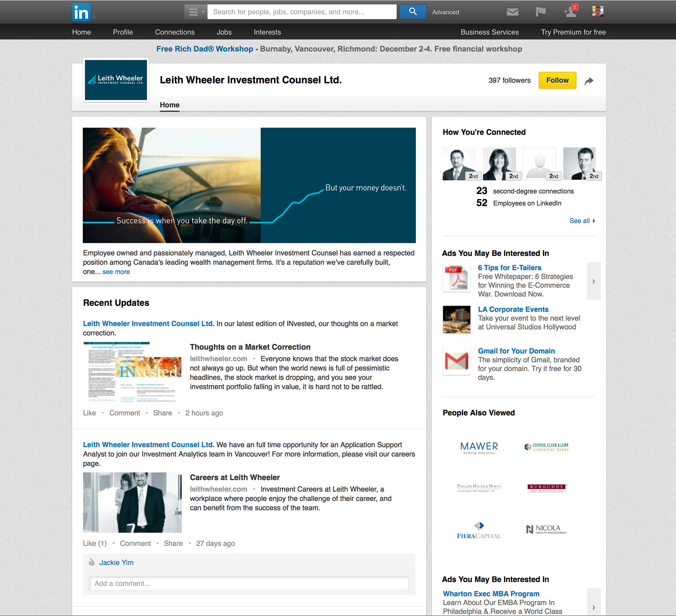Open Advanced search link

pyautogui.click(x=445, y=12)
